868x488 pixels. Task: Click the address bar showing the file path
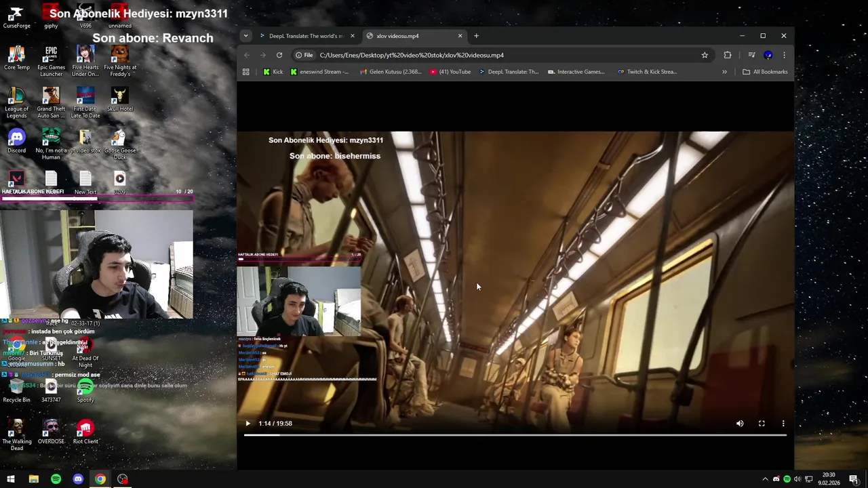(x=502, y=55)
